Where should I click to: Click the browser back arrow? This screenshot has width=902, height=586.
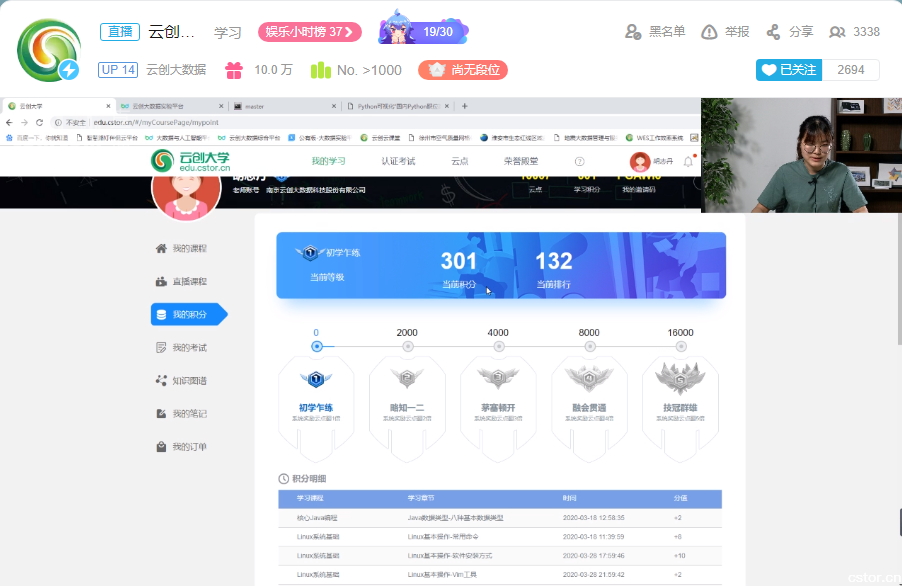pyautogui.click(x=9, y=122)
